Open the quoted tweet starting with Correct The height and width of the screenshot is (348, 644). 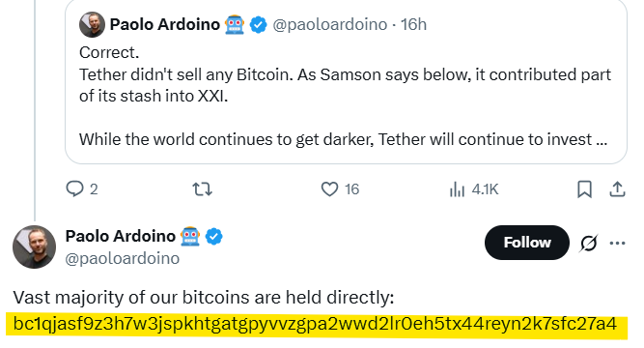(x=346, y=82)
